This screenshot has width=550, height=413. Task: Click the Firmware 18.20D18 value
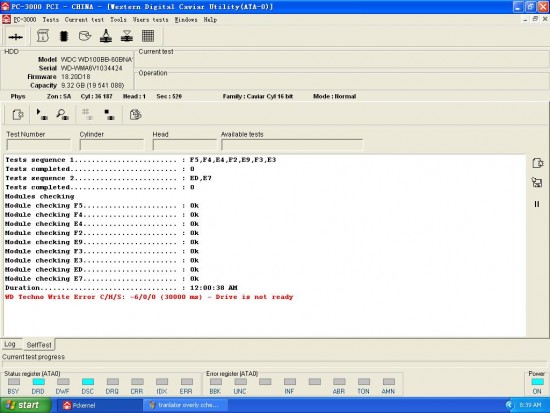click(x=76, y=76)
